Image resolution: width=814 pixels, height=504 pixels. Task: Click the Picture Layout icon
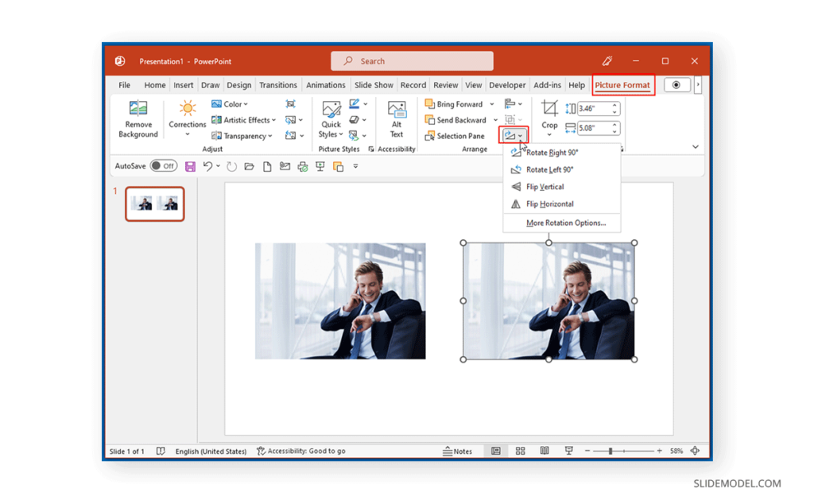click(x=354, y=136)
